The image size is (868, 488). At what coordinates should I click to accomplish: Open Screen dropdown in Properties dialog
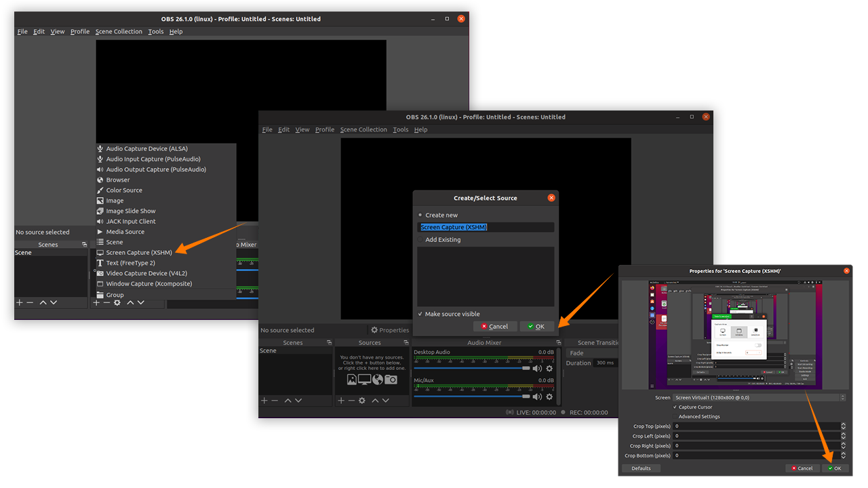coord(759,398)
